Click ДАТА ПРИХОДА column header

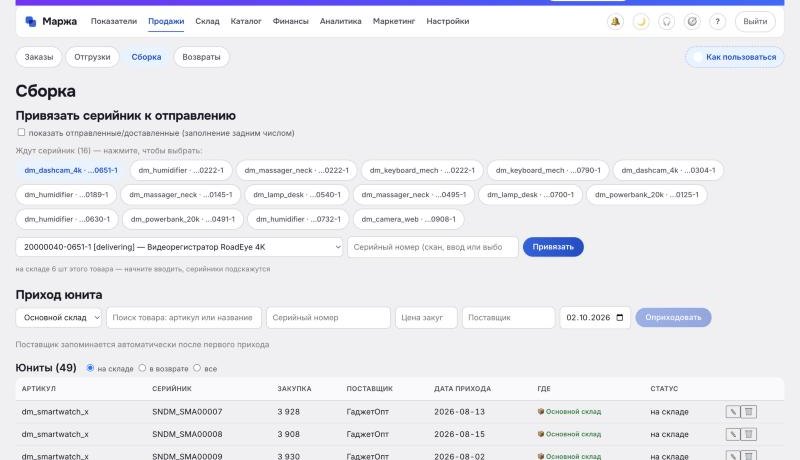(462, 389)
